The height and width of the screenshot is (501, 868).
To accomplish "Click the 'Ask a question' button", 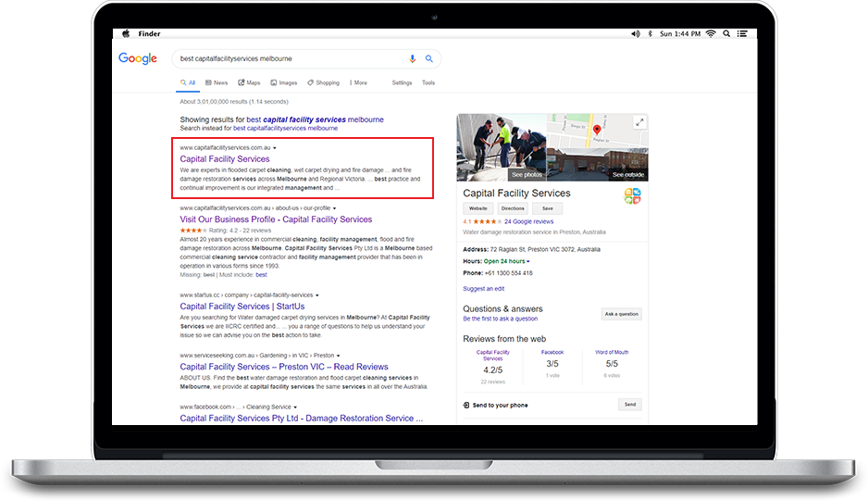I will pyautogui.click(x=621, y=314).
